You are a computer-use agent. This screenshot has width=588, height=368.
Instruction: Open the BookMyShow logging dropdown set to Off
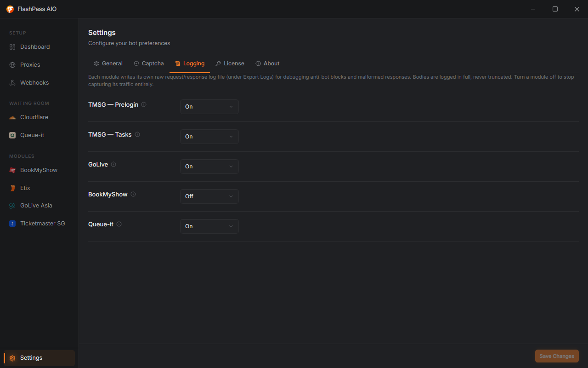[209, 196]
